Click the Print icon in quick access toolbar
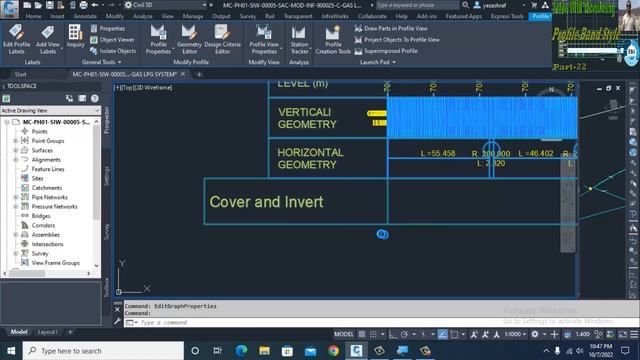The image size is (640, 360). pyautogui.click(x=83, y=5)
